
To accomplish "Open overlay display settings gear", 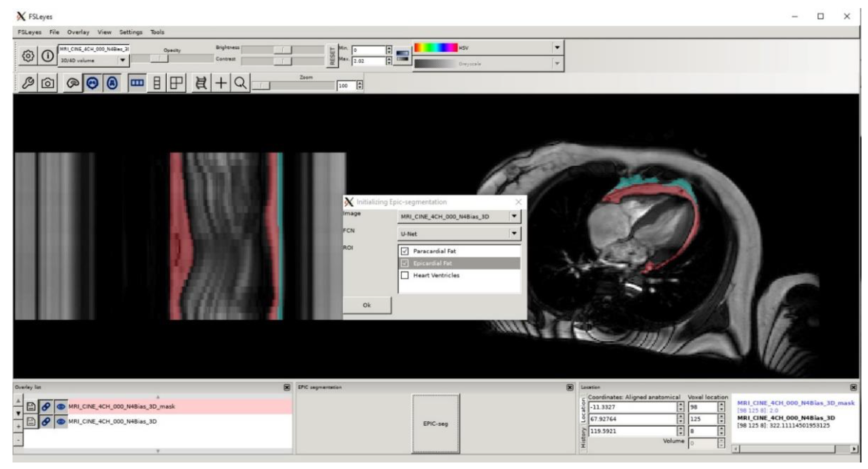I will [x=28, y=56].
